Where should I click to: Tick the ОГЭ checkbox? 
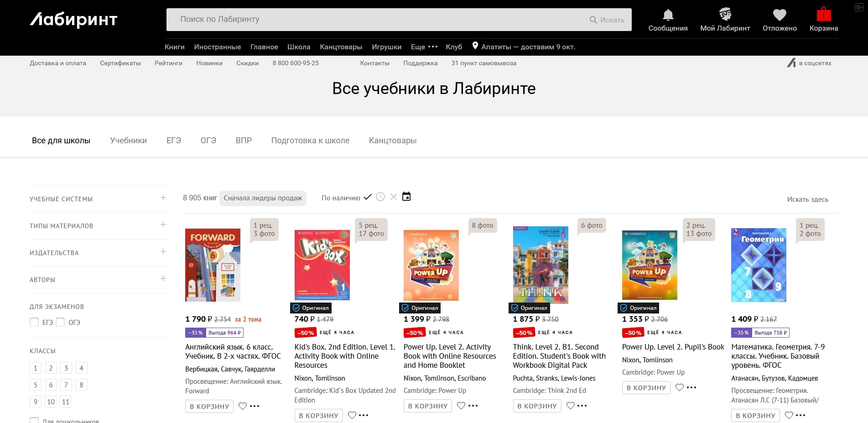(60, 322)
